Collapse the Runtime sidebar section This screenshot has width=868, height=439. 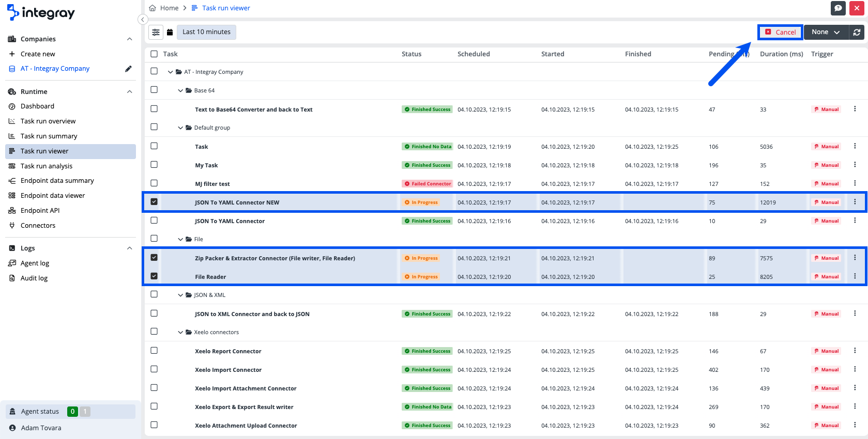click(129, 91)
